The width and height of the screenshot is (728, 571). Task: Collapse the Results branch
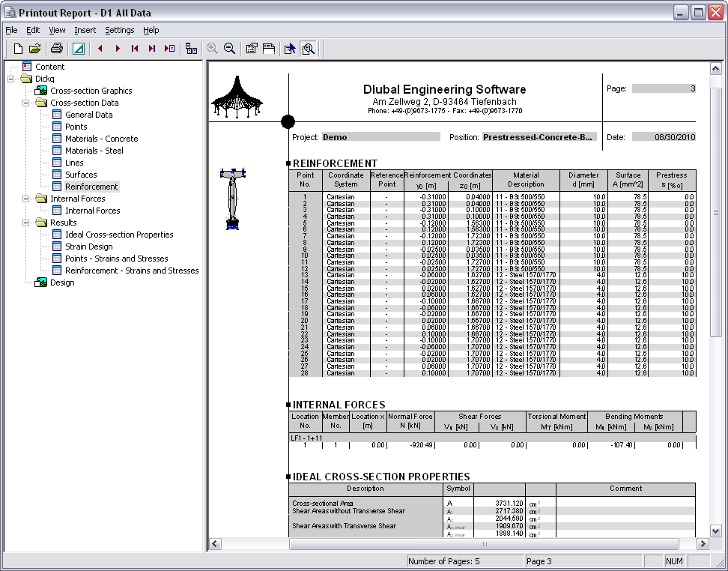[x=25, y=223]
